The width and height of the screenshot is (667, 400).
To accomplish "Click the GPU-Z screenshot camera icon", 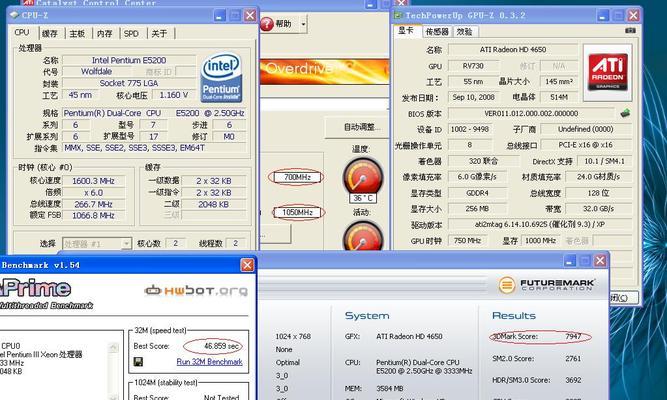I will 630,31.
